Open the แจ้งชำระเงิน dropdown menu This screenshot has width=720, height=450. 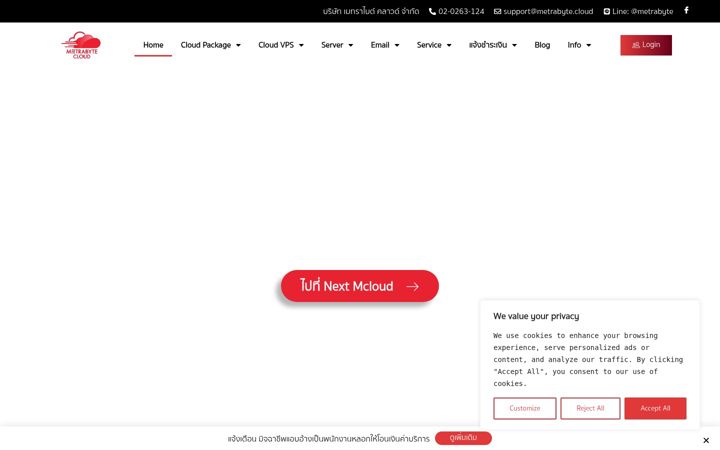tap(493, 45)
